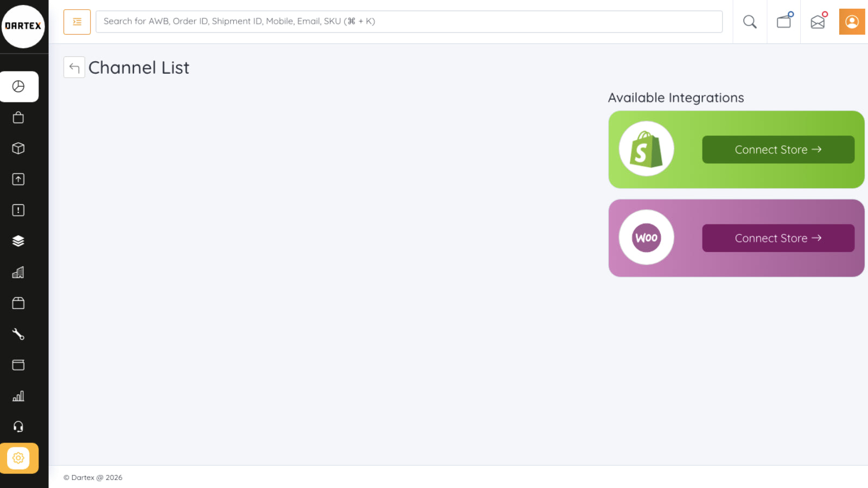Select the window panel icon in sidebar
This screenshot has height=488, width=868.
[x=18, y=365]
